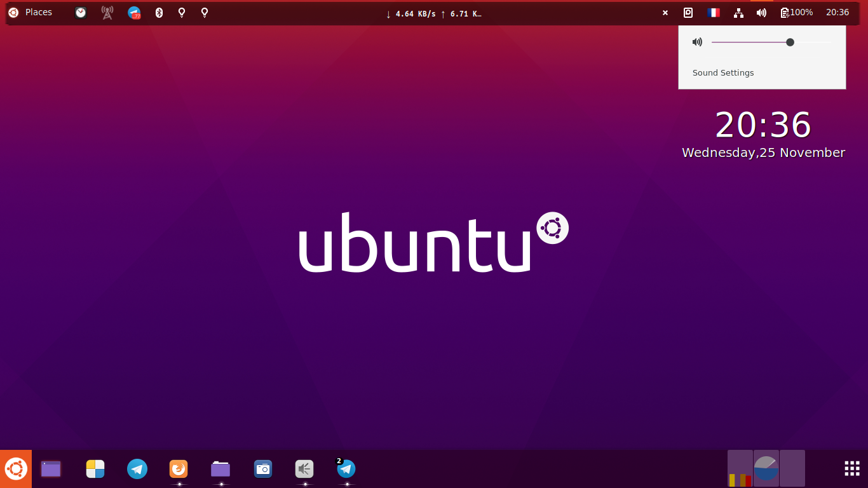Open Telegram tray icon with red 77 badge
Viewport: 868px width, 488px height.
click(x=134, y=12)
